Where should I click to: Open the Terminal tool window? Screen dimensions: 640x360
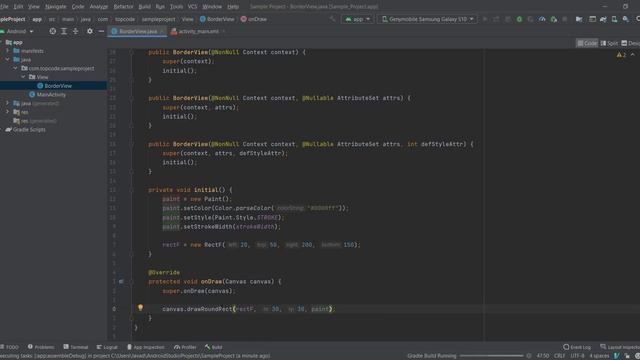[x=76, y=347]
